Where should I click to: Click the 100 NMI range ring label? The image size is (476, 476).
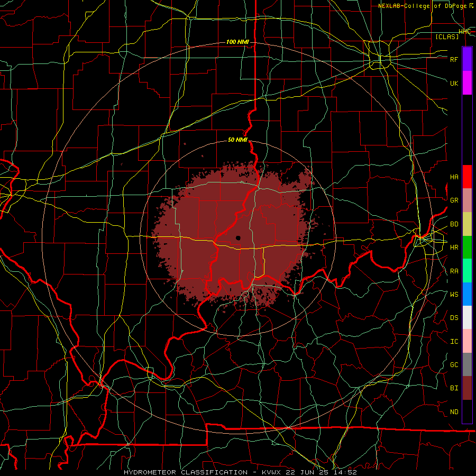[x=237, y=42]
